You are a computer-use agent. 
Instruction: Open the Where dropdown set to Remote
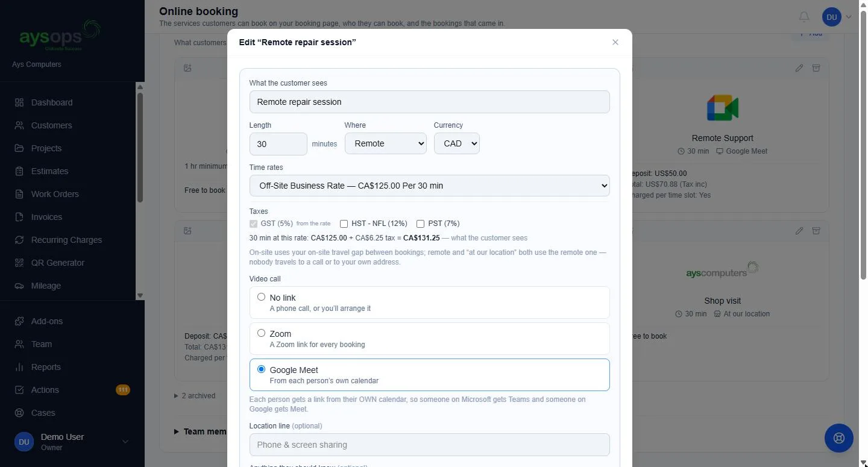click(386, 143)
